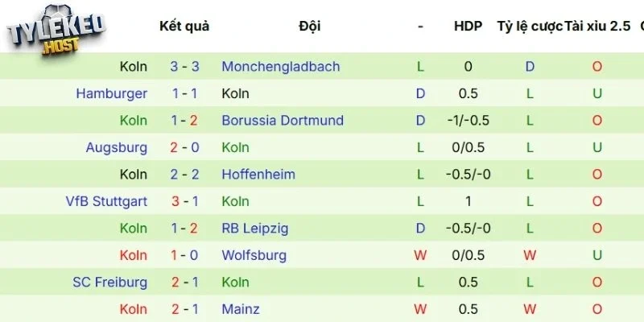
Task: Click the 3 - 3 score result
Action: tap(184, 67)
